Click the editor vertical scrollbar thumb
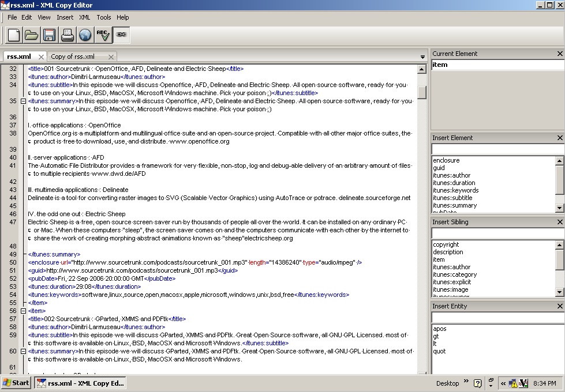The width and height of the screenshot is (565, 392). click(422, 92)
